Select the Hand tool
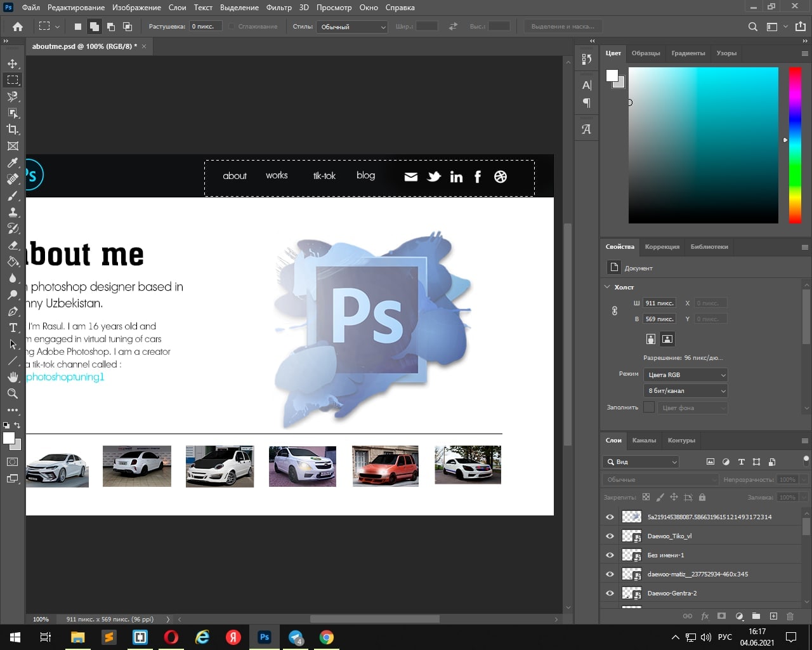 point(13,377)
